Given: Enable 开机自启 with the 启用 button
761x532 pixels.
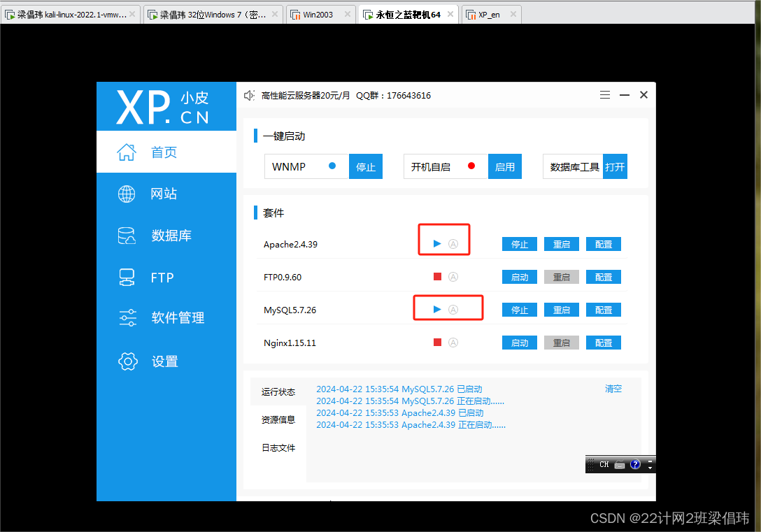Looking at the screenshot, I should (505, 166).
